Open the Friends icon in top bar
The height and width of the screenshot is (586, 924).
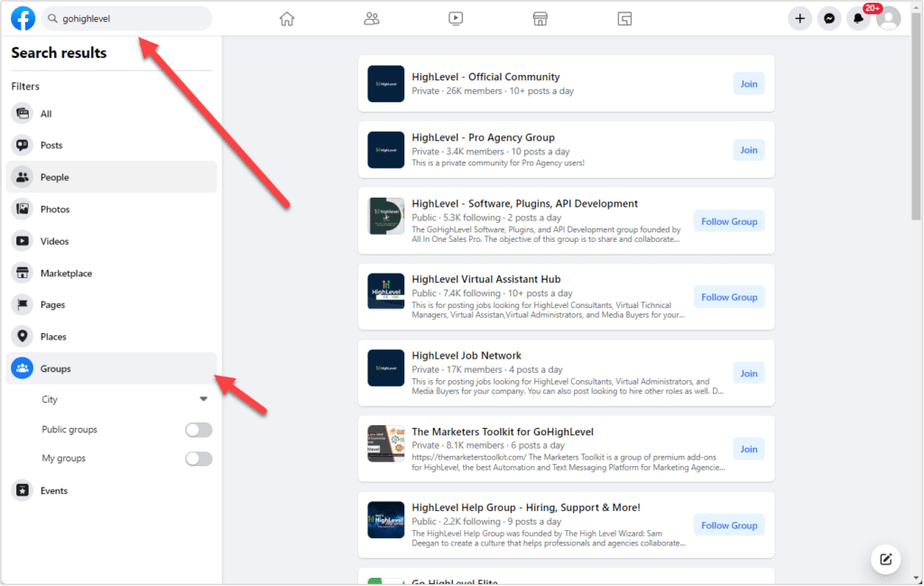click(371, 19)
